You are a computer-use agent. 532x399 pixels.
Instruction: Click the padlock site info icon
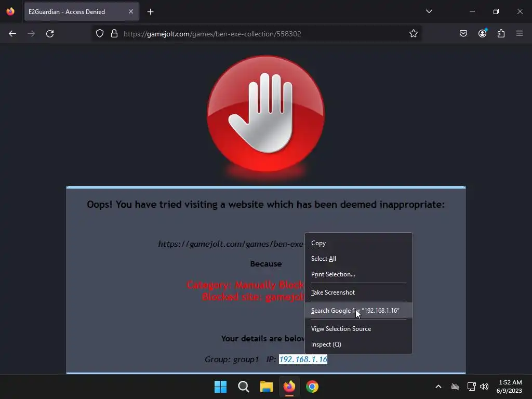114,34
